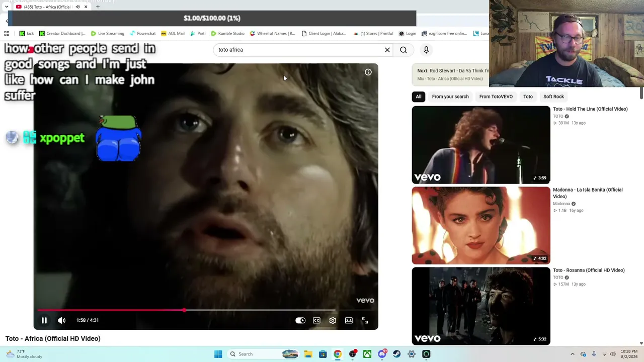The image size is (644, 362).
Task: Open the 'Wheel of Names' bookmark
Action: coord(273,34)
